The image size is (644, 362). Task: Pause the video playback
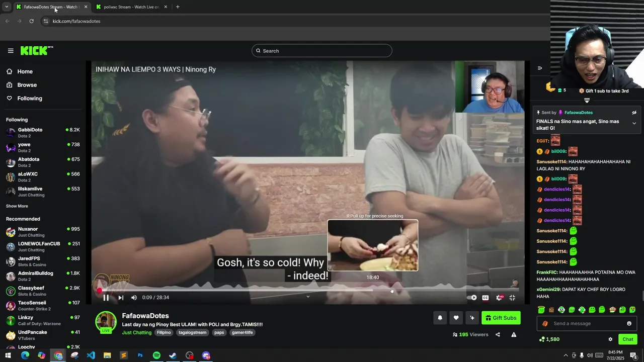pos(106,298)
